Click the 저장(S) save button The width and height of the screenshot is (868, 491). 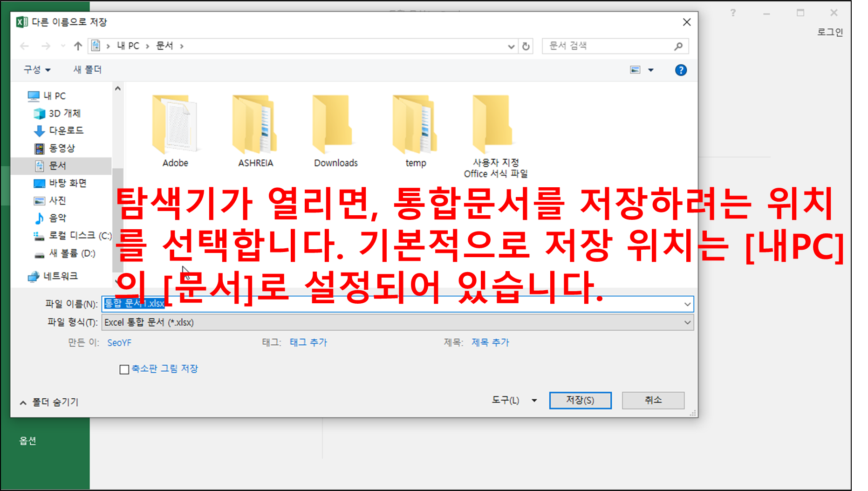coord(580,400)
